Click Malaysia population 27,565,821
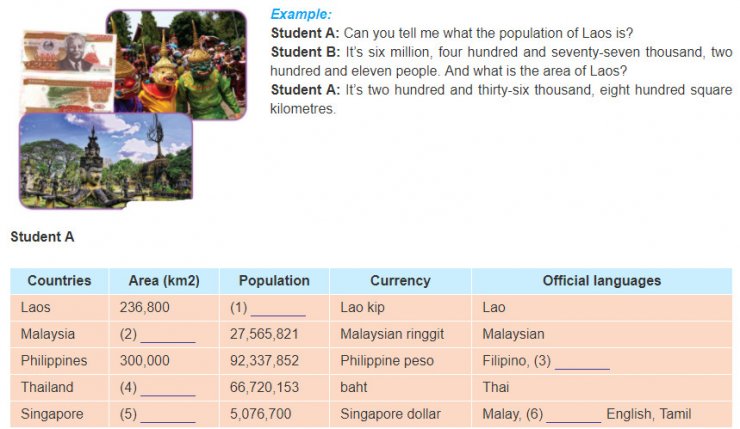The width and height of the screenshot is (740, 429). [x=264, y=334]
